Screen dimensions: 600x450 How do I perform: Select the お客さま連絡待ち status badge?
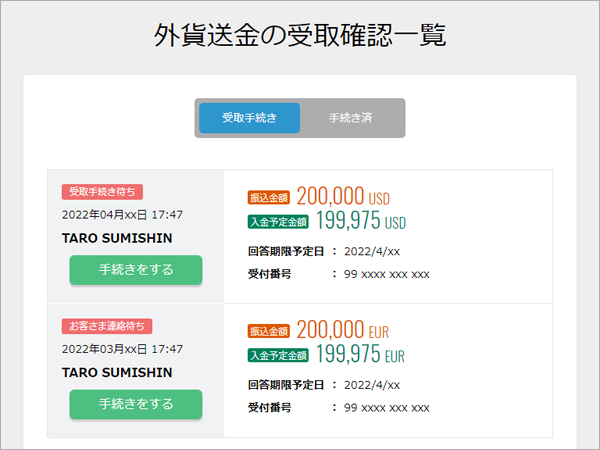coord(107,326)
